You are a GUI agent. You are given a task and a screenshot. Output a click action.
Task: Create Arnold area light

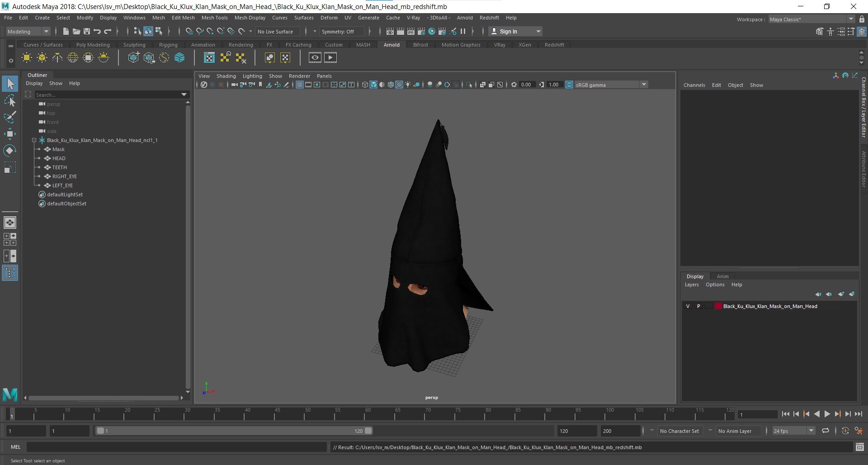pos(27,57)
